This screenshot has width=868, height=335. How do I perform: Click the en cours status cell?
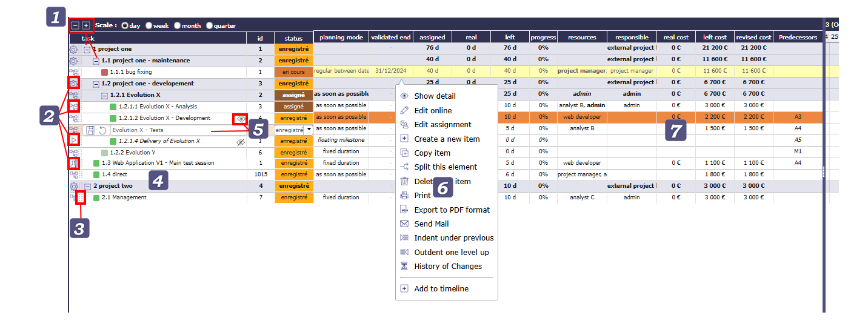click(x=293, y=72)
